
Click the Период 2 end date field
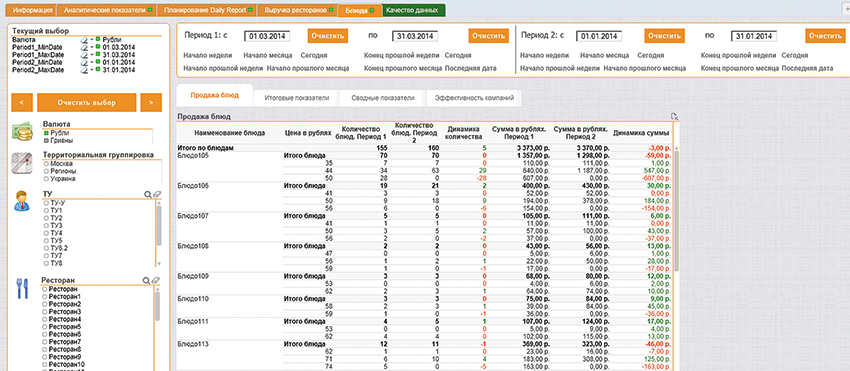[754, 36]
